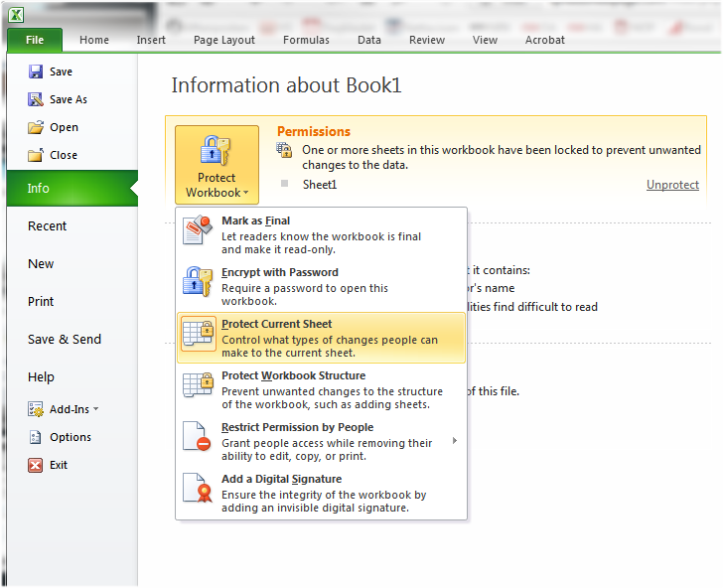The width and height of the screenshot is (723, 588).
Task: Open Save & Send in the sidebar
Action: [x=65, y=340]
